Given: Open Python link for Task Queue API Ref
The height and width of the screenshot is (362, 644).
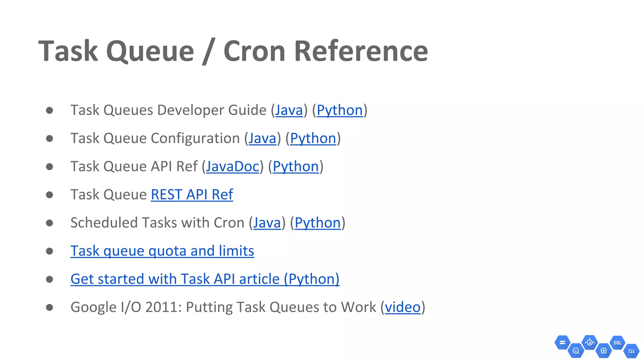Looking at the screenshot, I should click(296, 167).
